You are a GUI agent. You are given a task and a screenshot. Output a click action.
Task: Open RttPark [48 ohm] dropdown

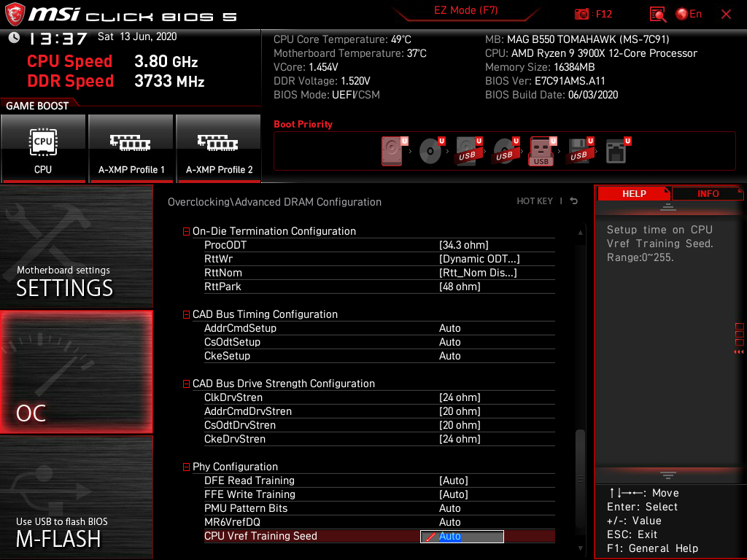pyautogui.click(x=460, y=286)
